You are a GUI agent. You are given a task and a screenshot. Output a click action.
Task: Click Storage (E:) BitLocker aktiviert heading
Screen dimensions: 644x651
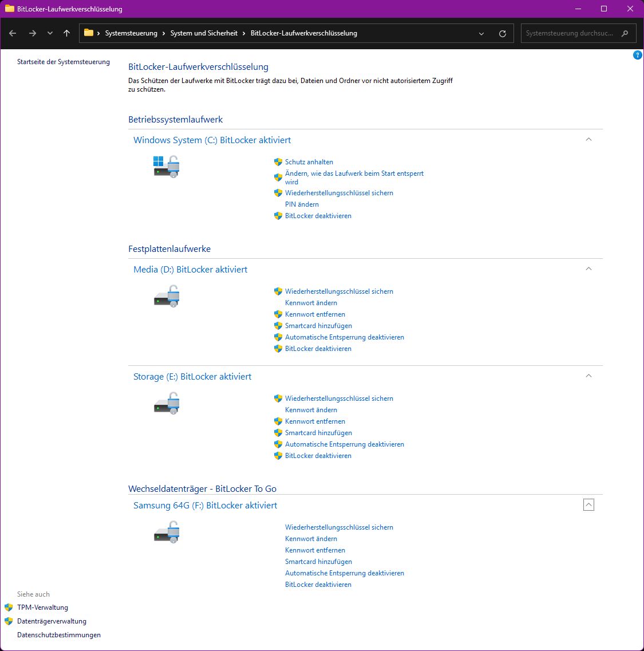point(192,377)
